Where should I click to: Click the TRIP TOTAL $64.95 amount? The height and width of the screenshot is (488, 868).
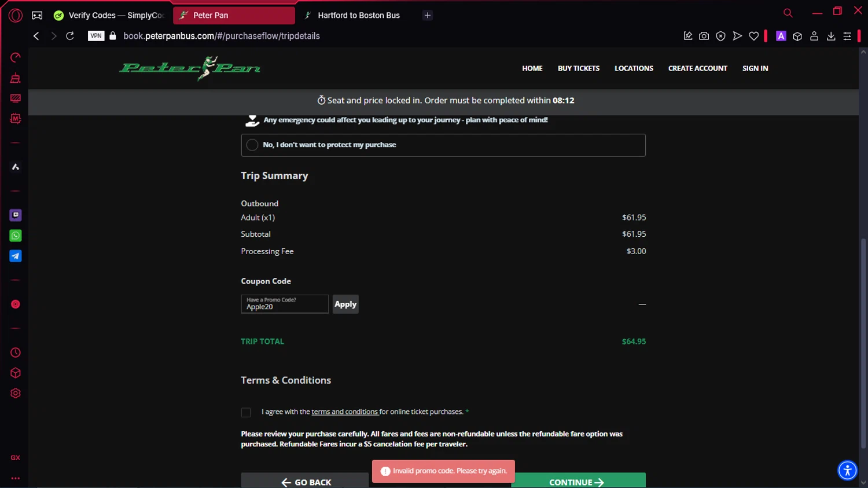pos(634,342)
